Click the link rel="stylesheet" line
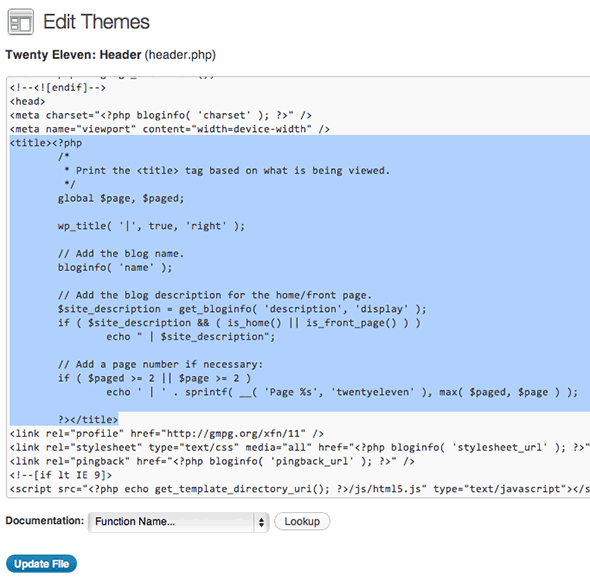The width and height of the screenshot is (590, 577). (300, 447)
